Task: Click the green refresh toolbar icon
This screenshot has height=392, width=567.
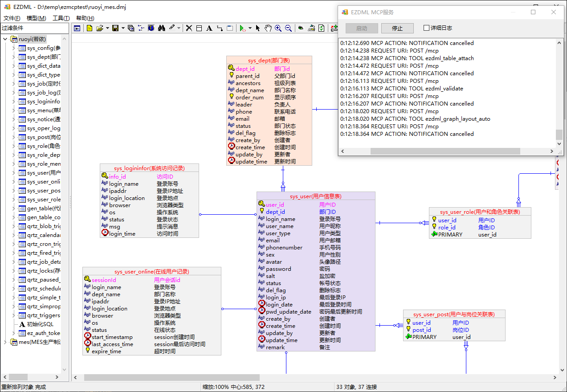Action: tap(321, 28)
